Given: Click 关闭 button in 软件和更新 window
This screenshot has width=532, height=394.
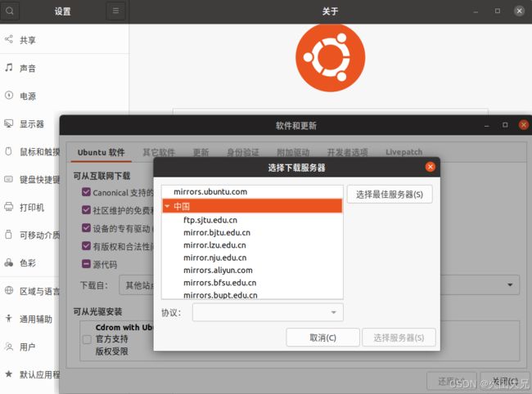Looking at the screenshot, I should click(x=505, y=381).
